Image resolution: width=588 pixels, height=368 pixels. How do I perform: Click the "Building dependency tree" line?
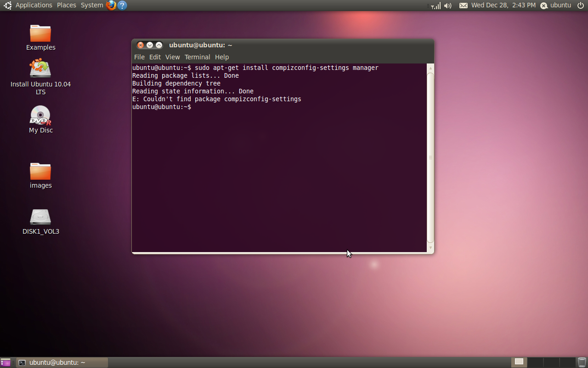176,83
